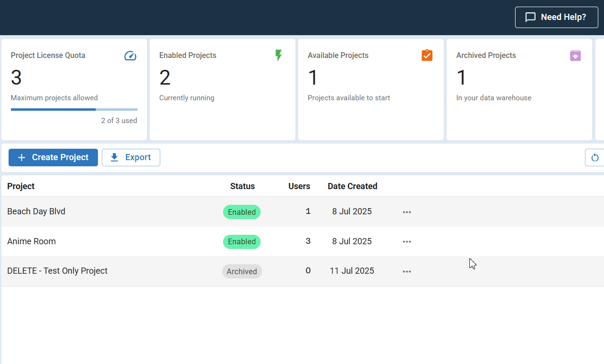604x364 pixels.
Task: Sort by the Status column header
Action: point(242,186)
